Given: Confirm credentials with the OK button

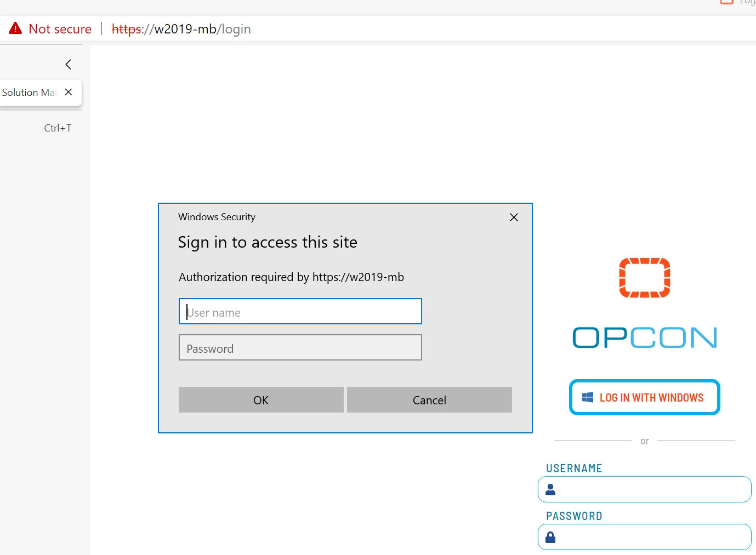Looking at the screenshot, I should pyautogui.click(x=261, y=400).
